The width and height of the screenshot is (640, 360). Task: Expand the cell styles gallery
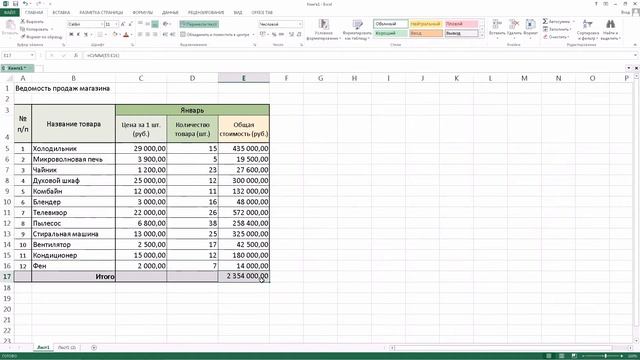(x=482, y=36)
